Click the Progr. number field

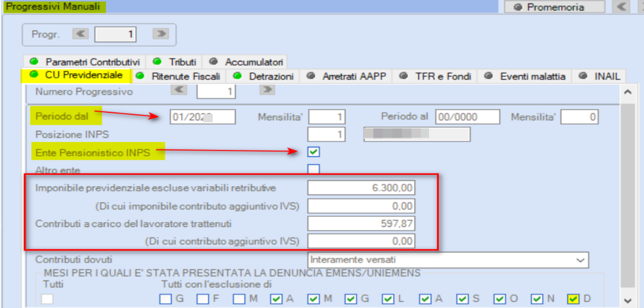pyautogui.click(x=115, y=34)
